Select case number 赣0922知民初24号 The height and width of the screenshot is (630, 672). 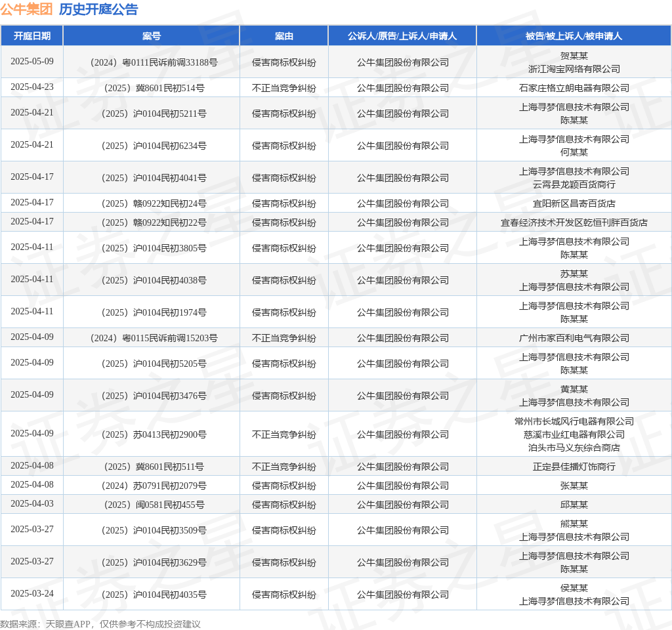(154, 203)
